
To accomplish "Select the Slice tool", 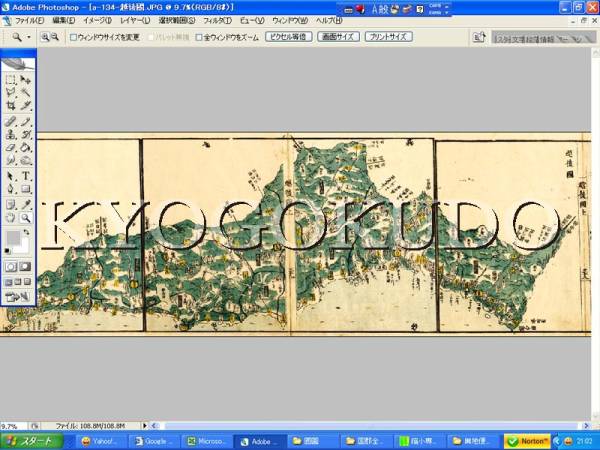I will [x=25, y=105].
